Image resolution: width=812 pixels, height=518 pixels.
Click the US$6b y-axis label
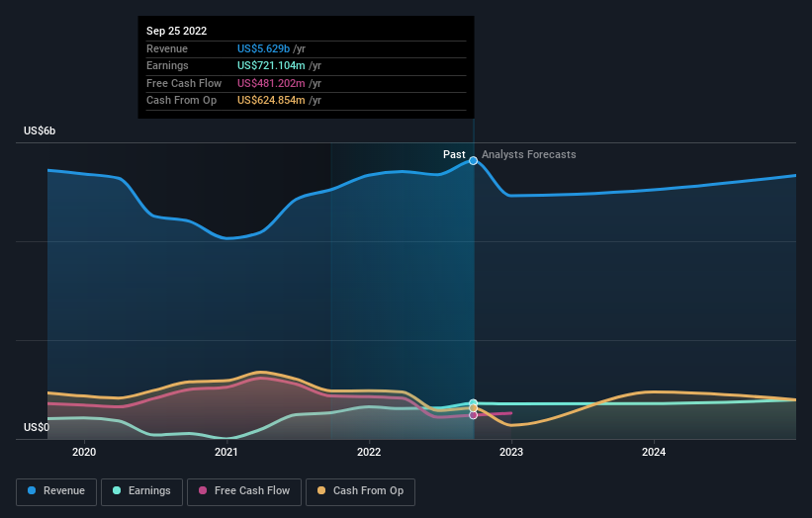point(40,130)
